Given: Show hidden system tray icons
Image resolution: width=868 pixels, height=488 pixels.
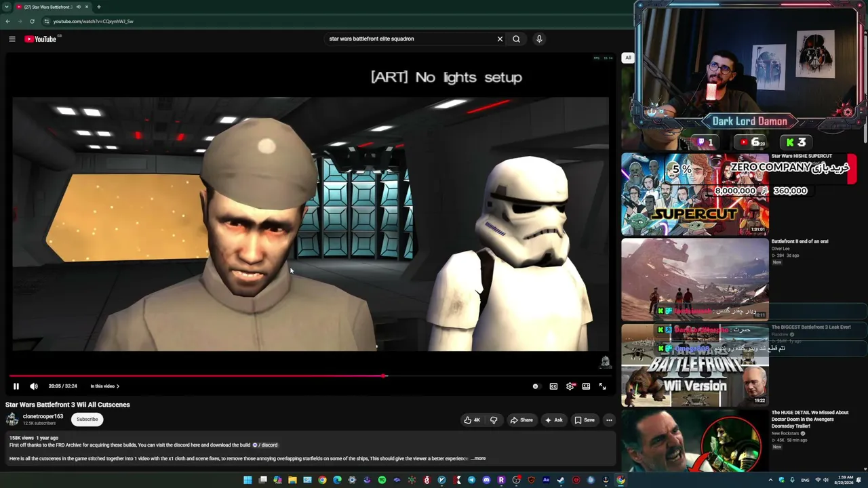Looking at the screenshot, I should 770,481.
